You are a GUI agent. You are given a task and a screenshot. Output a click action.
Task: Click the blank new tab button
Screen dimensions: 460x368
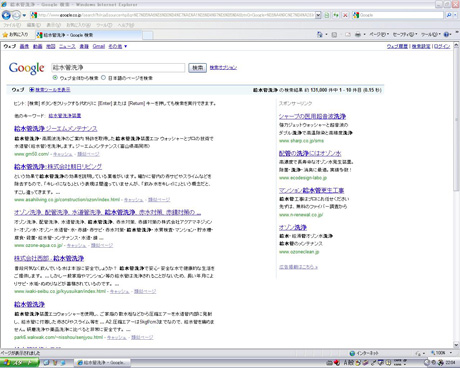(148, 35)
